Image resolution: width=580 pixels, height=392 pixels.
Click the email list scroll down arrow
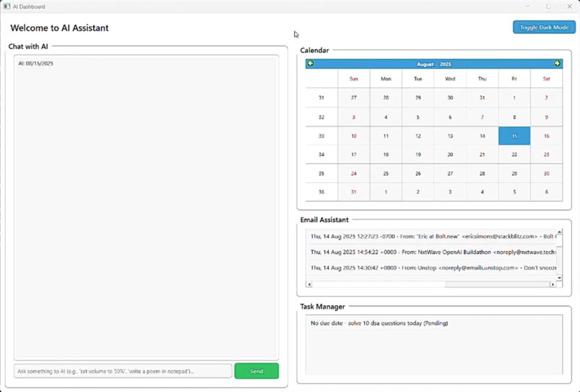pos(559,278)
